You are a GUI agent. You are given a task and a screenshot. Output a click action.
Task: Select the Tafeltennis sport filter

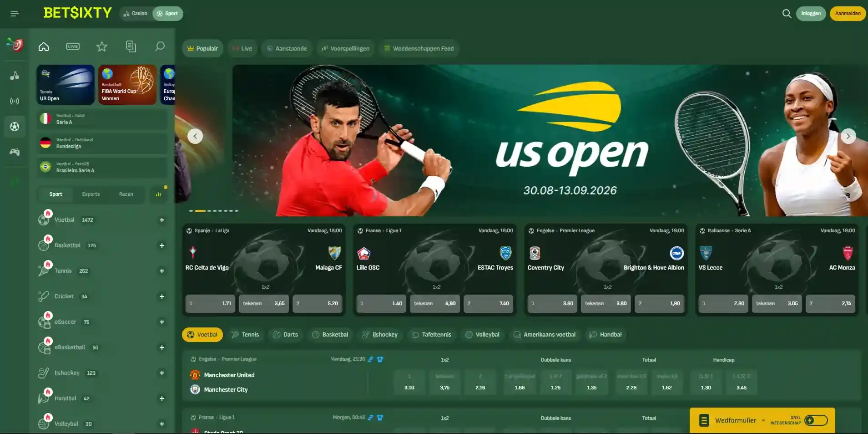[432, 335]
